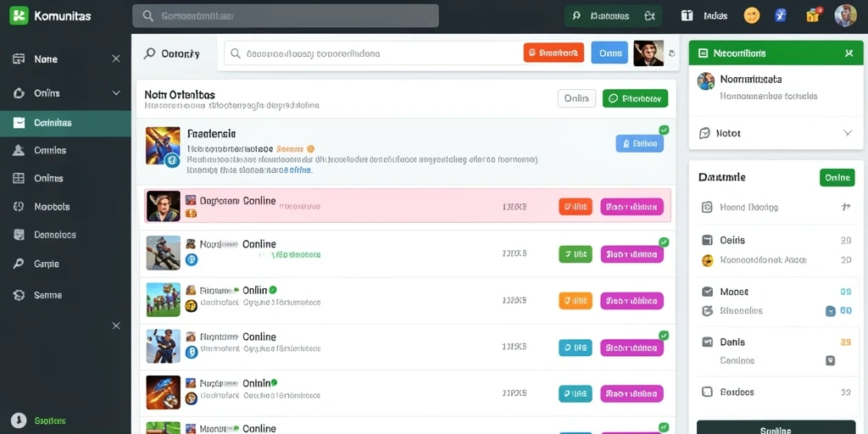This screenshot has width=868, height=434.
Task: Toggle green check on the blue-clad man thumbnail row
Action: point(664,335)
